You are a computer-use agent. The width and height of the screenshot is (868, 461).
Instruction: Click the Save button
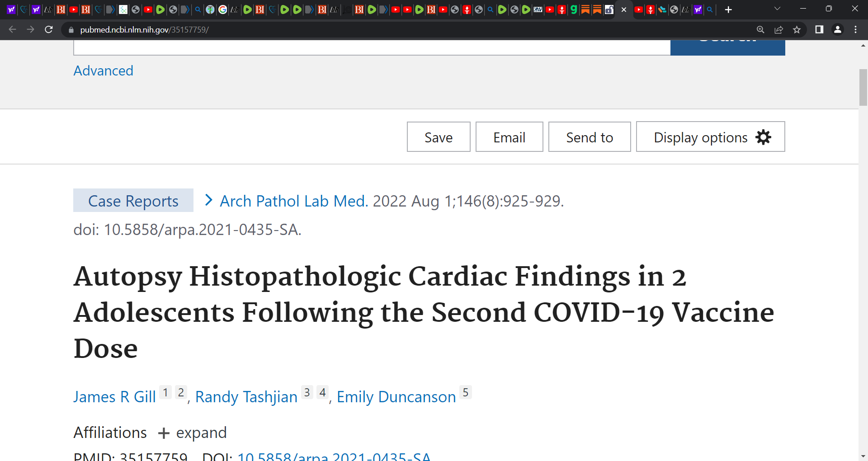439,136
